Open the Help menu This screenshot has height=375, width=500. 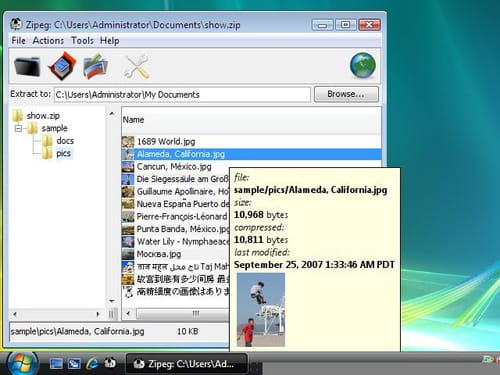110,41
